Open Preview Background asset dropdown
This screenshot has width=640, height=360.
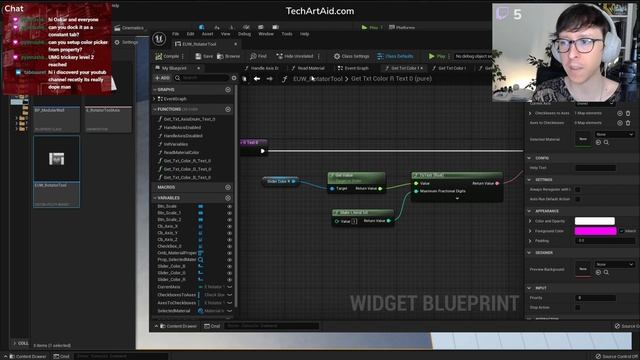[x=614, y=264]
